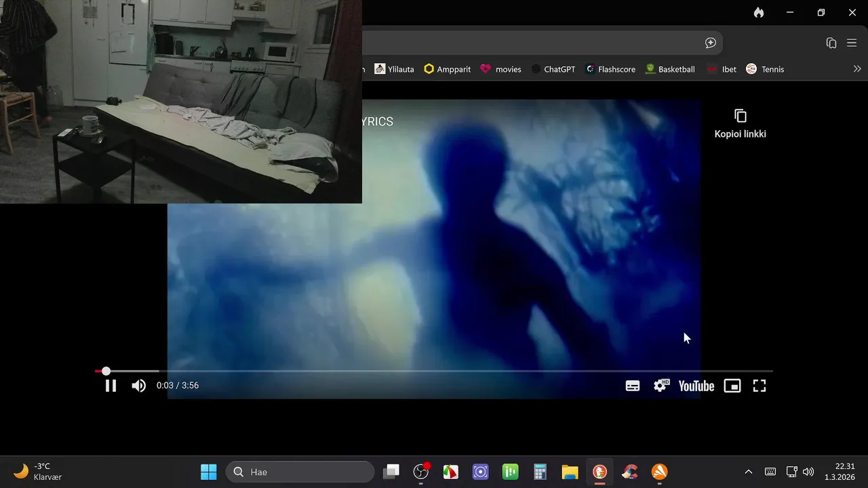This screenshot has height=488, width=868.
Task: Open File Explorer from taskbar
Action: (570, 472)
